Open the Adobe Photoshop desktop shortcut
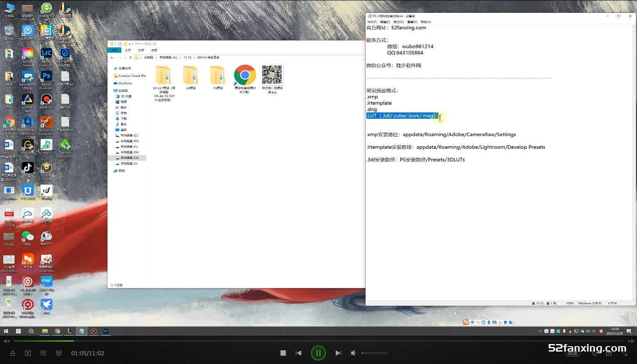The image size is (637, 364). click(x=46, y=80)
